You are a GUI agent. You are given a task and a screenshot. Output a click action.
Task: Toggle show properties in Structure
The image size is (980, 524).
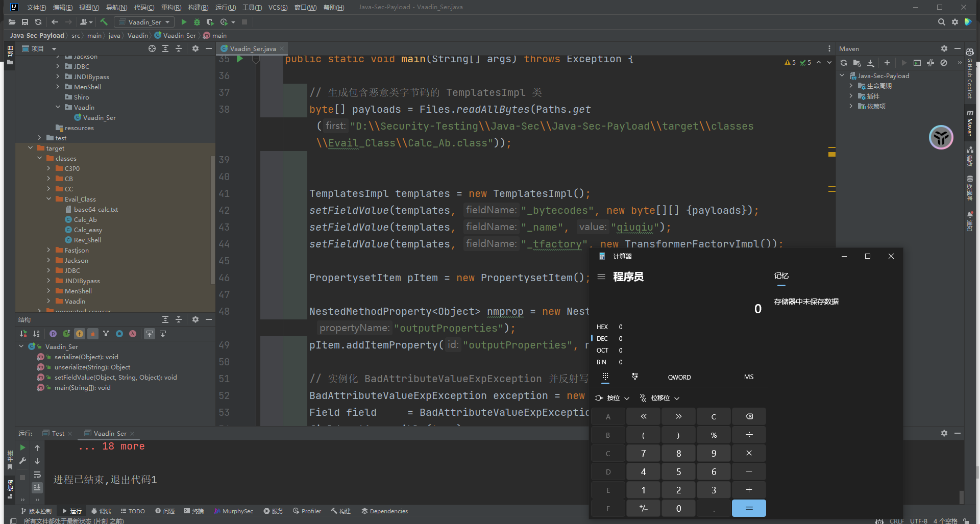point(53,334)
